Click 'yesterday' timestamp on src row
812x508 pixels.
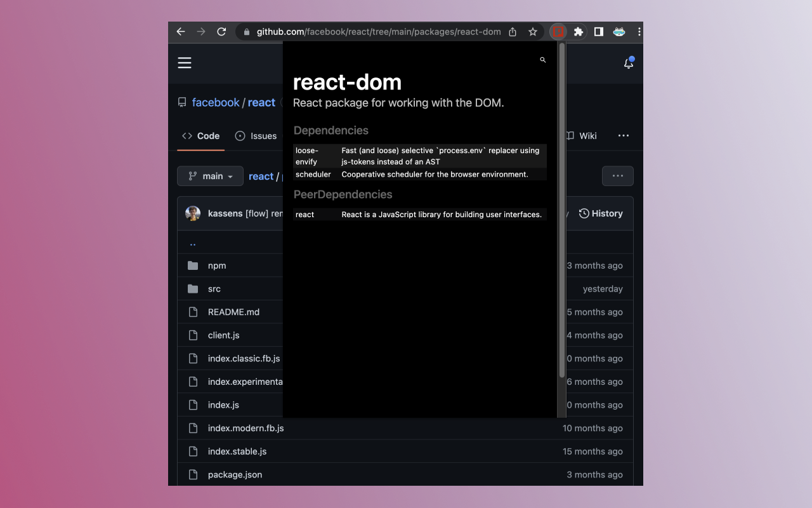pos(603,289)
